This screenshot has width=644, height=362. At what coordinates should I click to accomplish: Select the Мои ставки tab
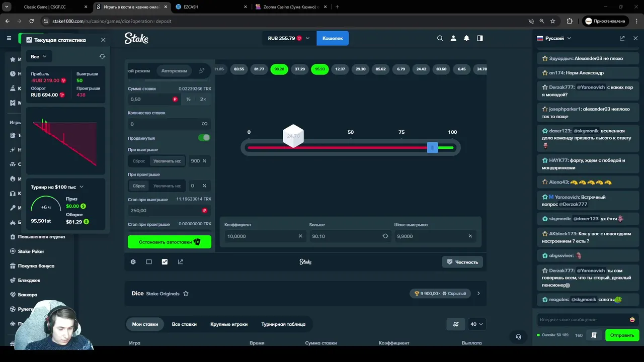pos(145,324)
